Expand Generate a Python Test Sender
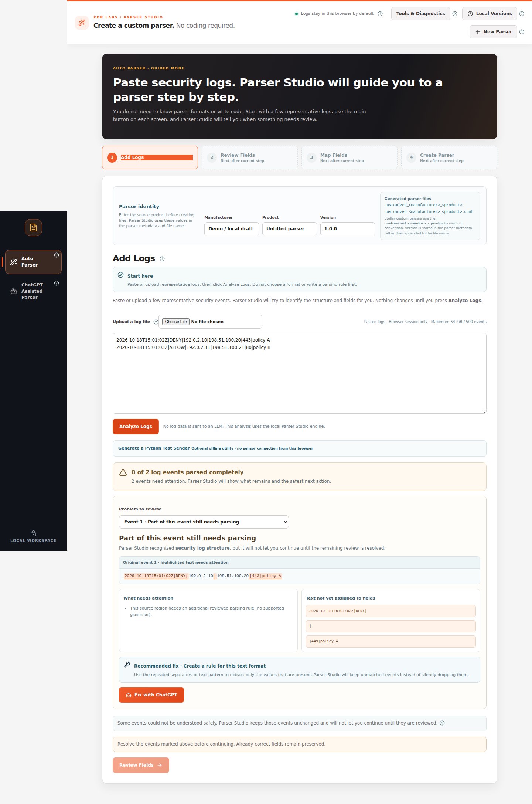Image resolution: width=532 pixels, height=804 pixels. coord(299,448)
